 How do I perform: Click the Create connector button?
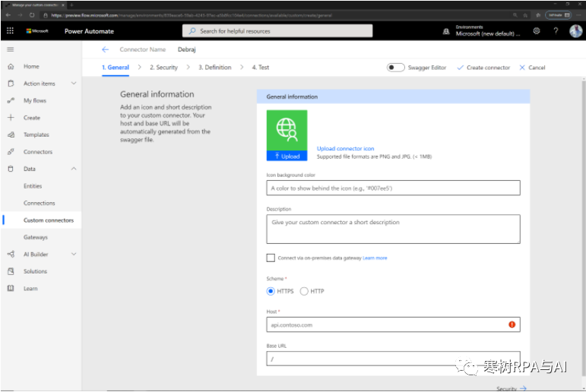(483, 68)
